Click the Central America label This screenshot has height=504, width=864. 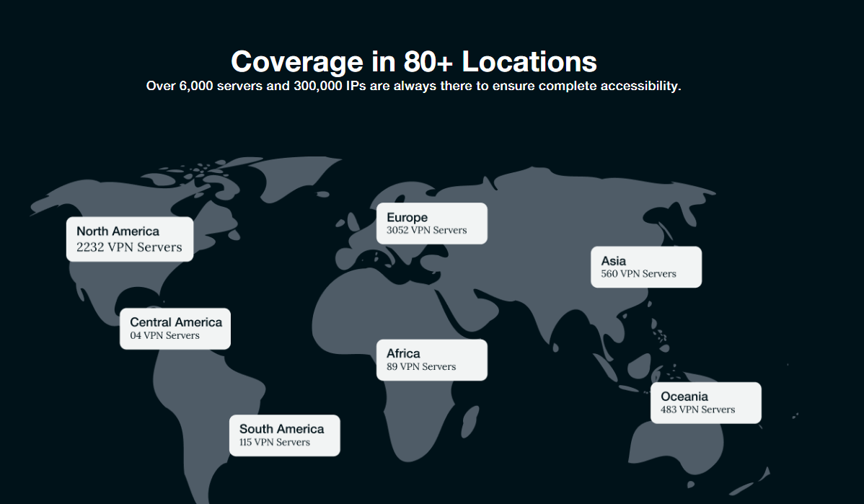click(x=176, y=322)
